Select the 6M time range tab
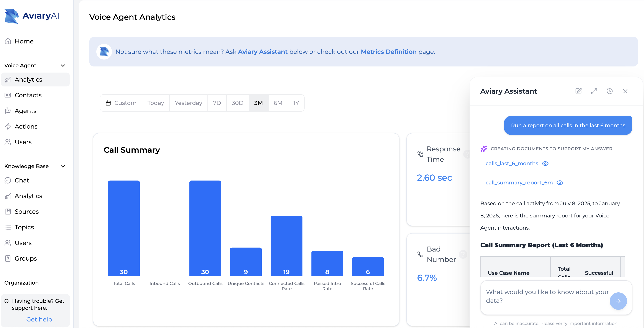644x328 pixels. point(278,103)
